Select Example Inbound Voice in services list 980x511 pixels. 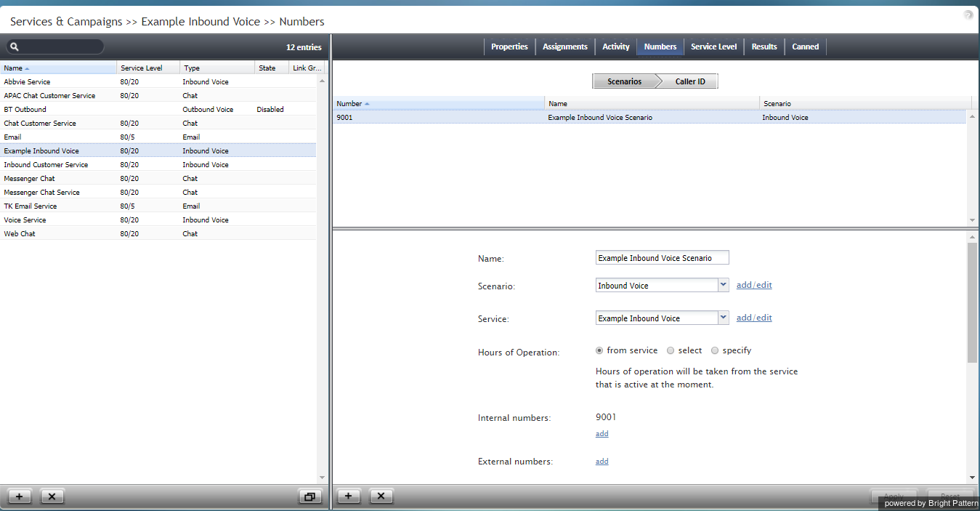[158, 151]
